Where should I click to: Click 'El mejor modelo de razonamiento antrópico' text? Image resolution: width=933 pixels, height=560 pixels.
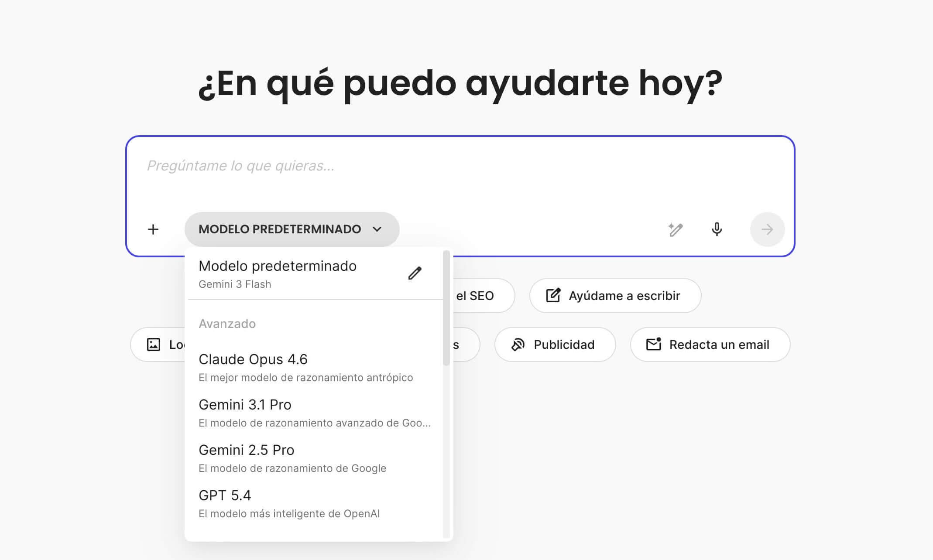point(305,378)
